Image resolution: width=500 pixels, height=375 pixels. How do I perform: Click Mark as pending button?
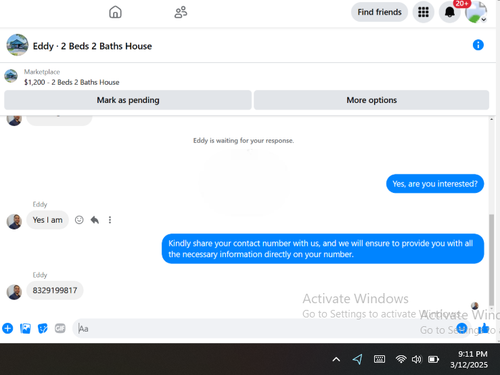(128, 100)
